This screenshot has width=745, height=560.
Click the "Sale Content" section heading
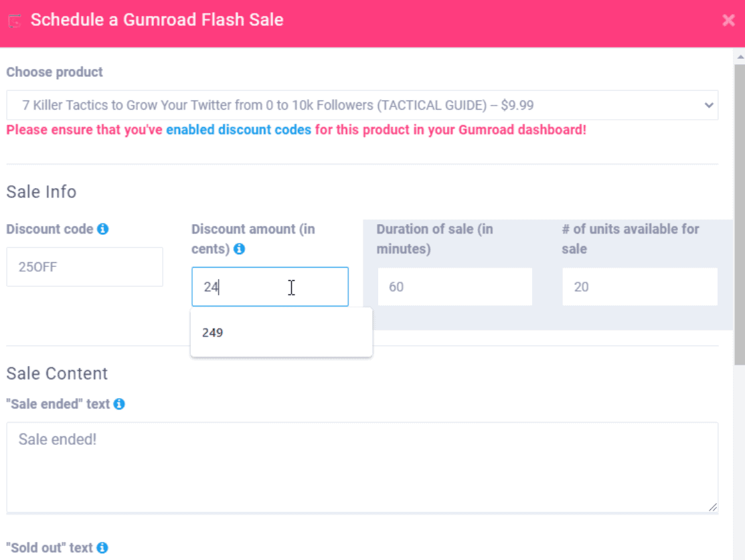tap(57, 373)
